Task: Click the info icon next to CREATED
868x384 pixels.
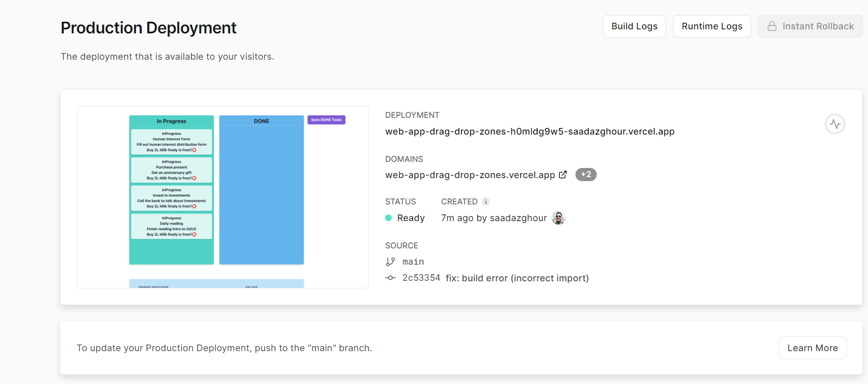Action: (486, 201)
